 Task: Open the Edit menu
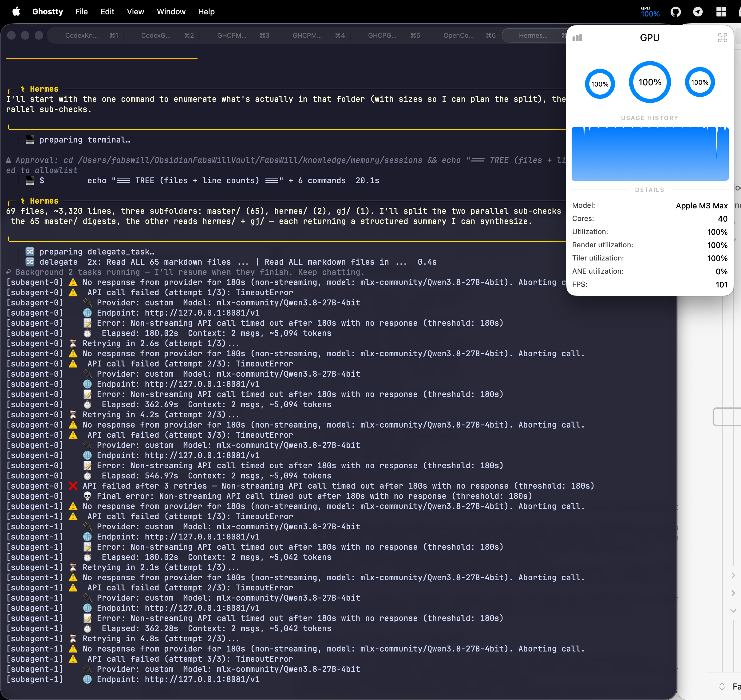[107, 12]
